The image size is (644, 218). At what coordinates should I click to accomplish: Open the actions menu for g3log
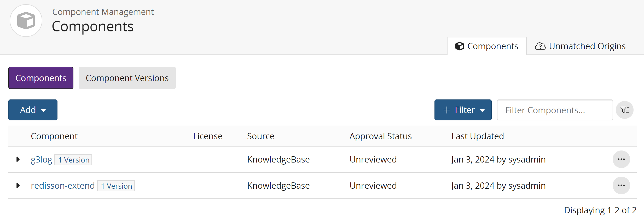(x=621, y=159)
